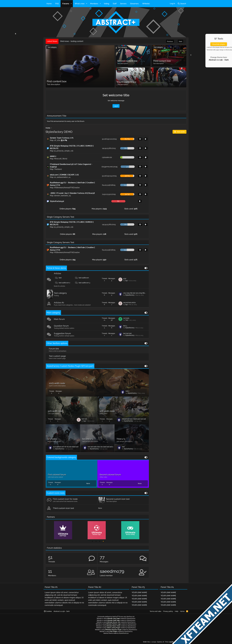Expand Members dropdown arrow
Image resolution: width=232 pixels, height=644 pixels.
click(100, 4)
